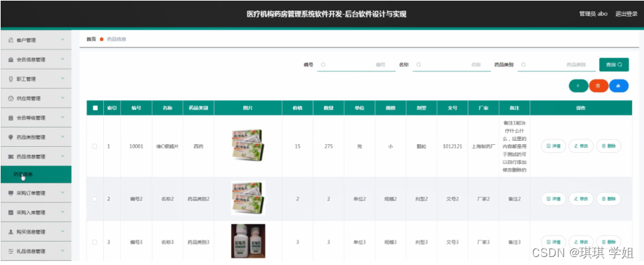Expand the 职工管理 menu chevron
644x265 pixels.
point(63,79)
